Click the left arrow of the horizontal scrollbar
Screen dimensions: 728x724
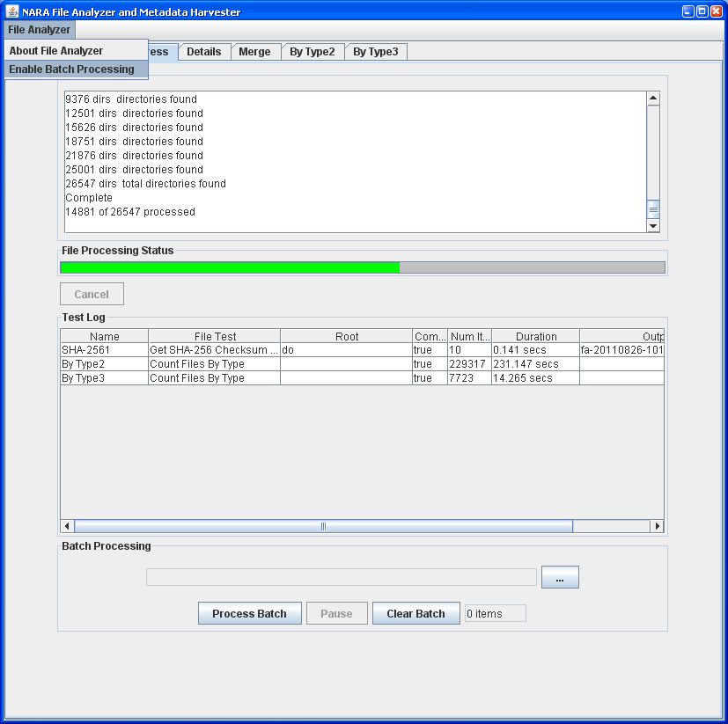tap(66, 525)
